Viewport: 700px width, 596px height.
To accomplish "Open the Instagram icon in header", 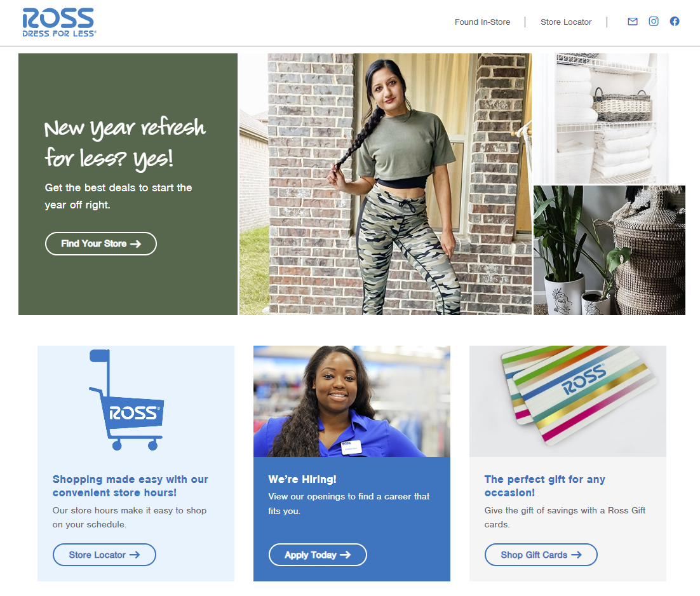I will 653,22.
